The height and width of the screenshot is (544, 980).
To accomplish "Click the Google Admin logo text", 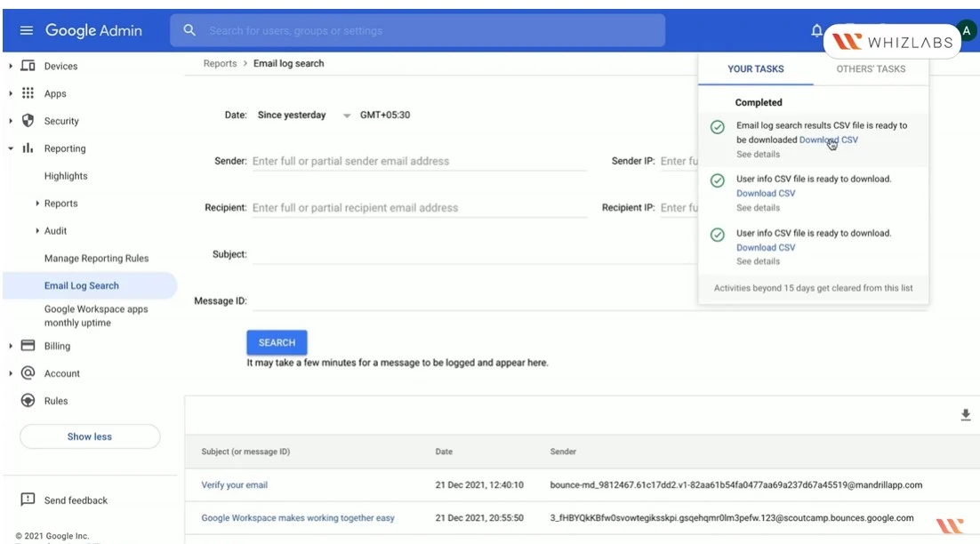I will coord(93,30).
